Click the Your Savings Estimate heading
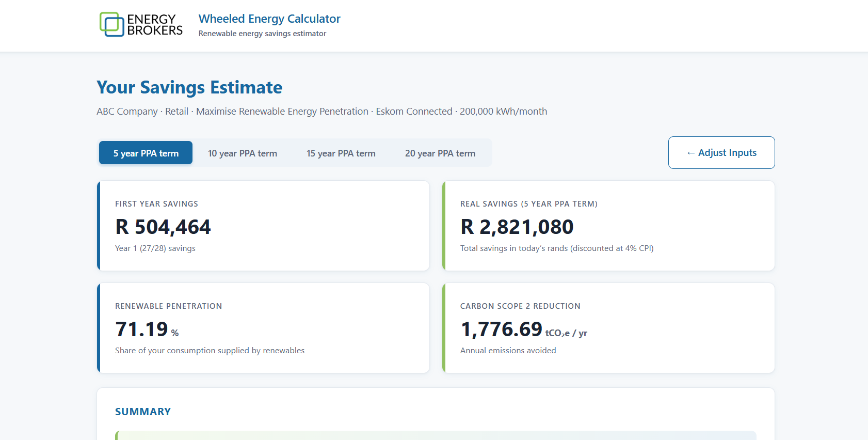868x440 pixels. (189, 87)
